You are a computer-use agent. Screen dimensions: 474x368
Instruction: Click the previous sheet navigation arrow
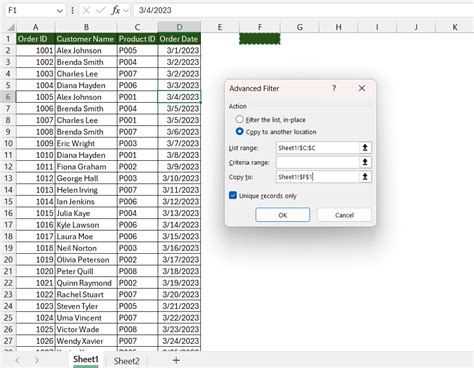18,360
